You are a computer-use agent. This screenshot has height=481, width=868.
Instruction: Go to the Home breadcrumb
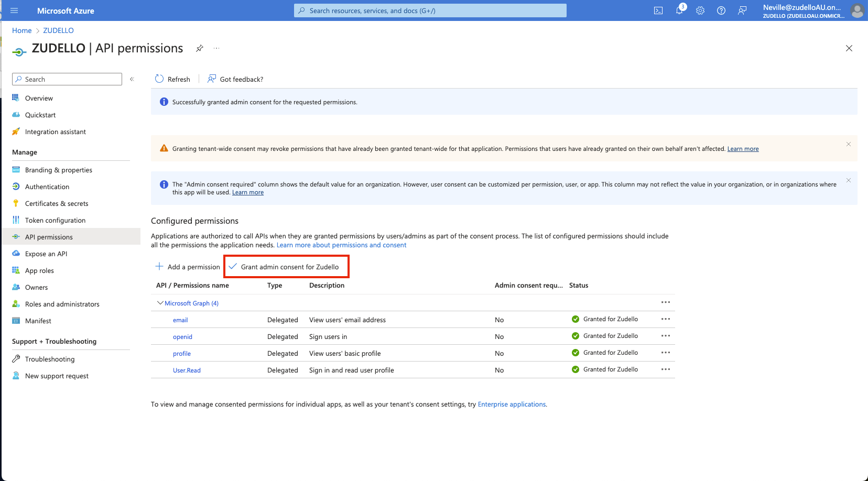pos(22,30)
